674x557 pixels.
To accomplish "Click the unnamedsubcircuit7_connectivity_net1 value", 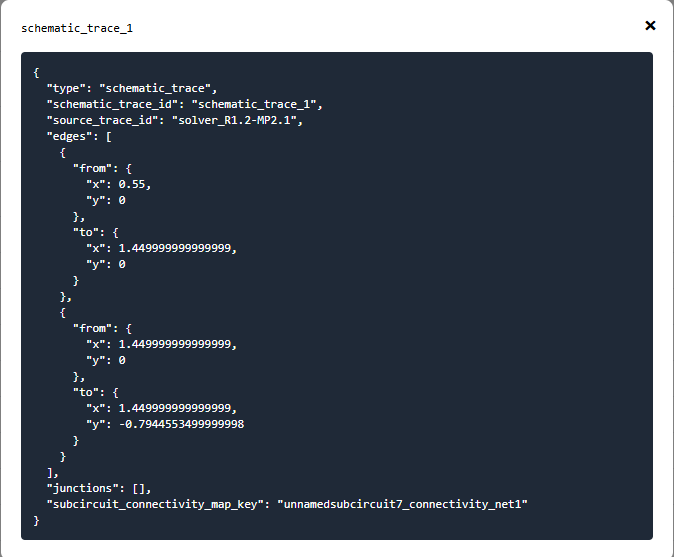I will [x=403, y=504].
